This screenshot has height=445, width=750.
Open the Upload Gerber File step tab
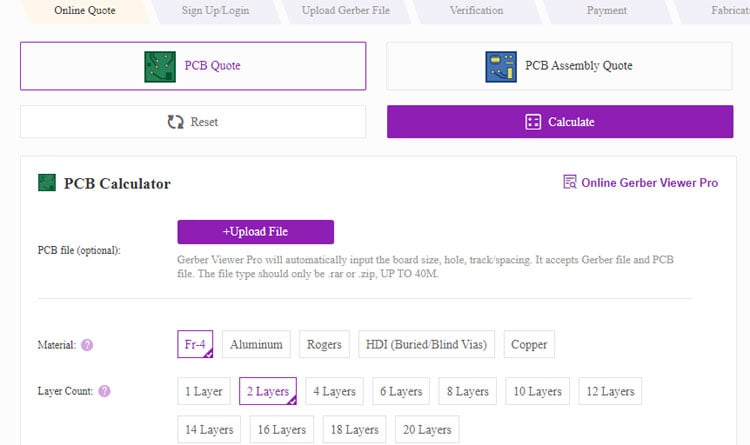(x=346, y=11)
